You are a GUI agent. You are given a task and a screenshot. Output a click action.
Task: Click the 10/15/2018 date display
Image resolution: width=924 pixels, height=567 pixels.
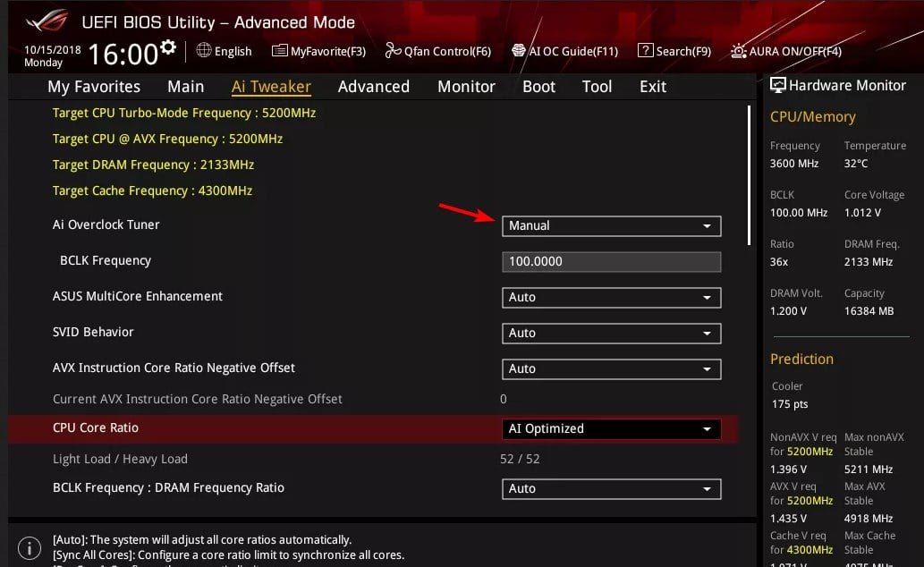pyautogui.click(x=53, y=49)
